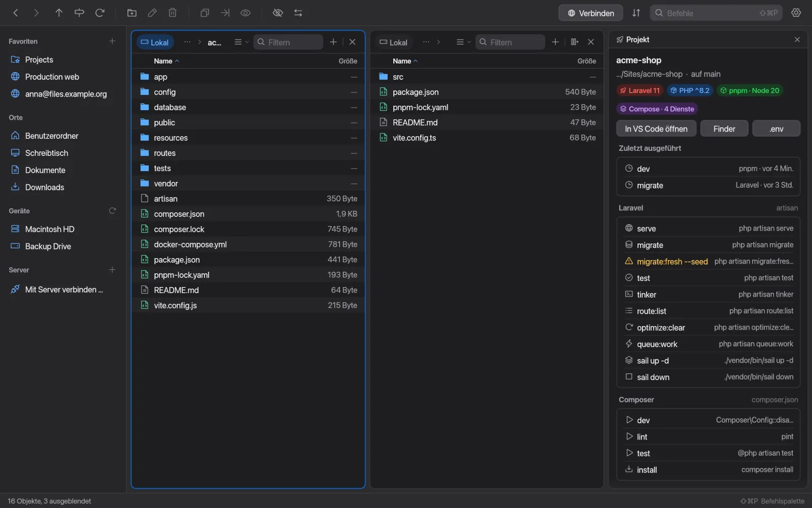Open settings gear icon

(x=796, y=13)
